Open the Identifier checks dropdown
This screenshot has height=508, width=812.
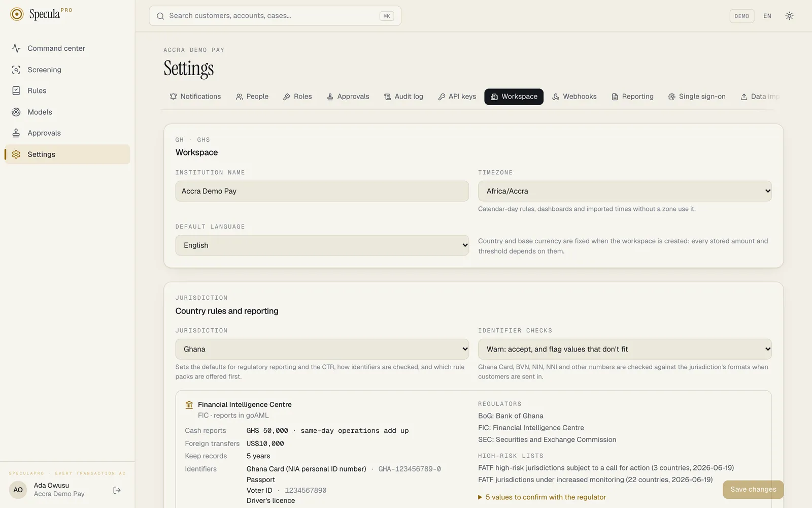pyautogui.click(x=625, y=349)
